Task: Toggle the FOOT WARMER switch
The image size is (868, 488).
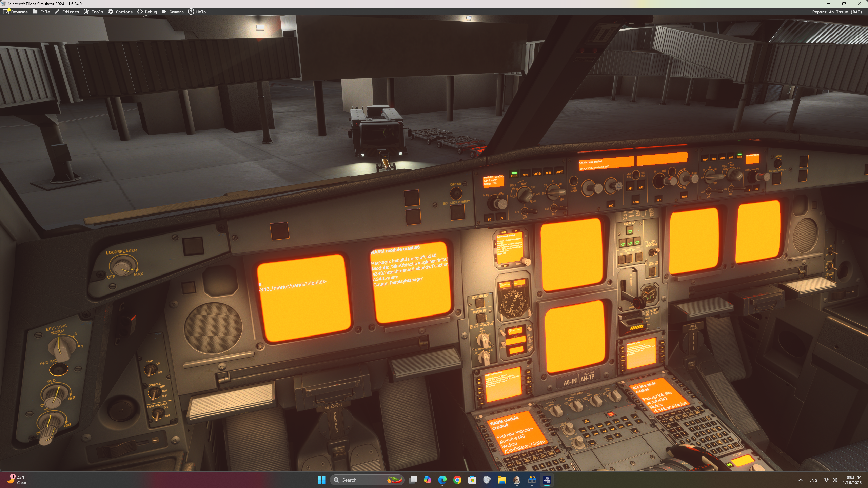Action: pos(157,413)
